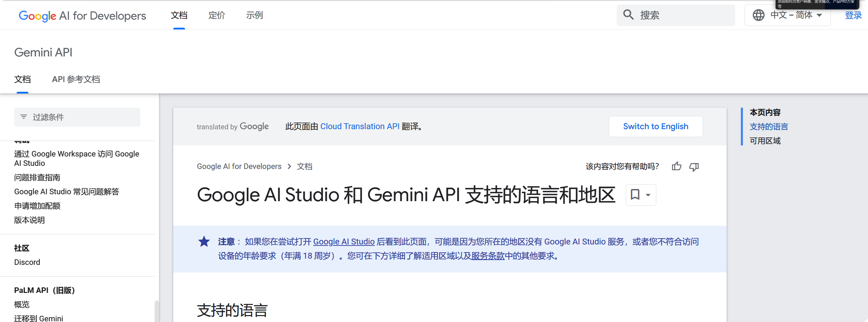Open Google AI Studio 常见问题解答 sidebar item
Screen dimensions: 868x322
67,192
